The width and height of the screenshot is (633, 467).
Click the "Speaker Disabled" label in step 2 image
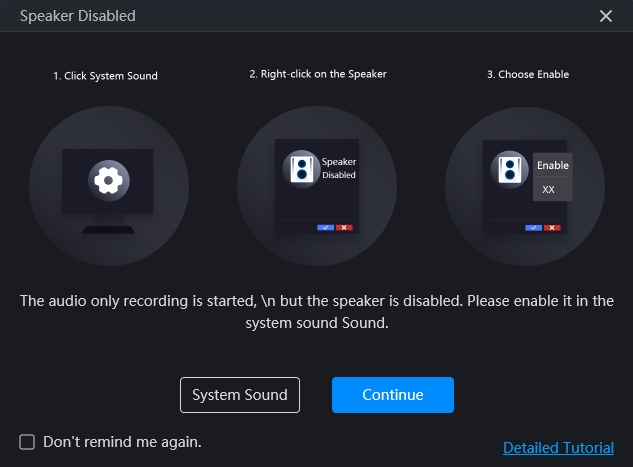[339, 168]
